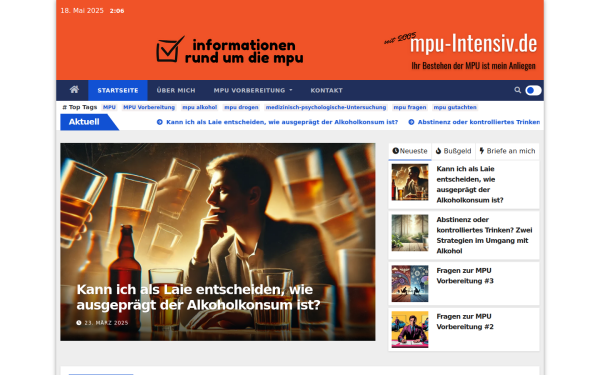Open the medizinisch-psychologische-Untersuchung tag
This screenshot has height=375, width=600.
[326, 108]
